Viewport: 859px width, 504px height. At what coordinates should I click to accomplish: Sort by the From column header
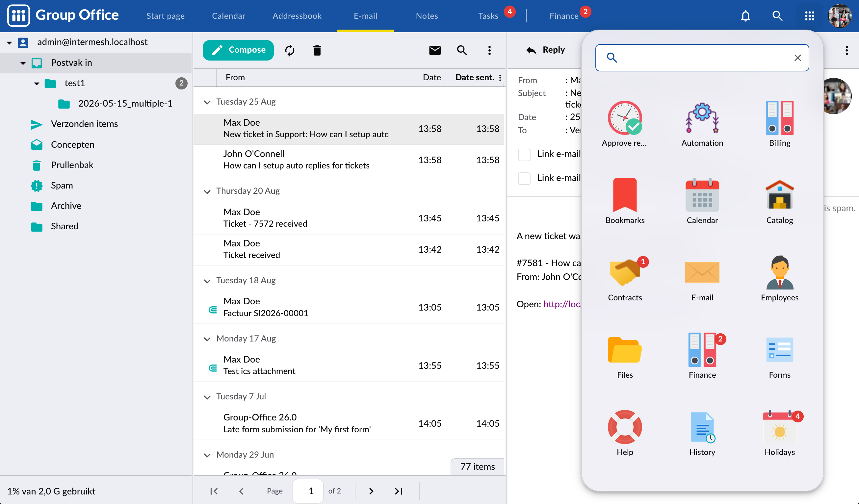302,78
